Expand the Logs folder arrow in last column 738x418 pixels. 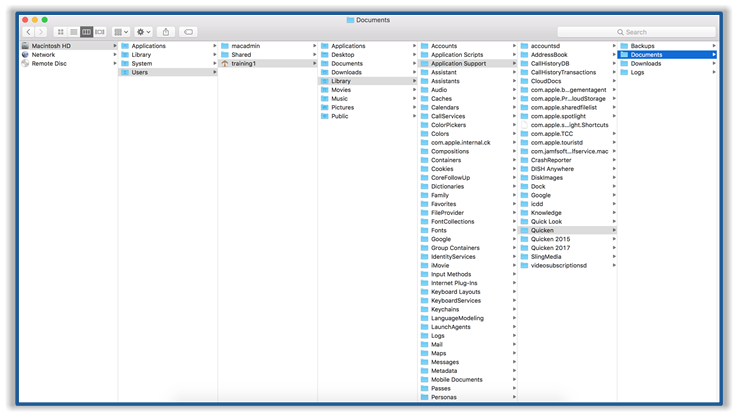coord(713,72)
